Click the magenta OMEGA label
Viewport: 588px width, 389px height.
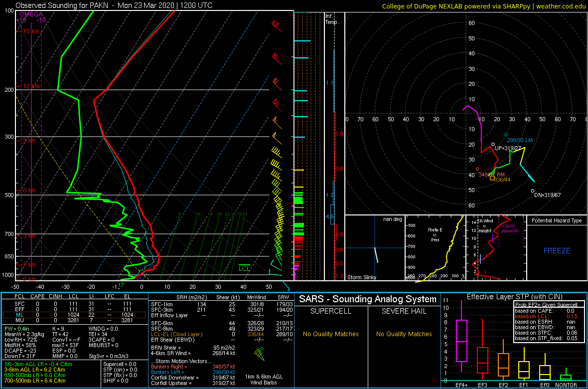tap(31, 14)
